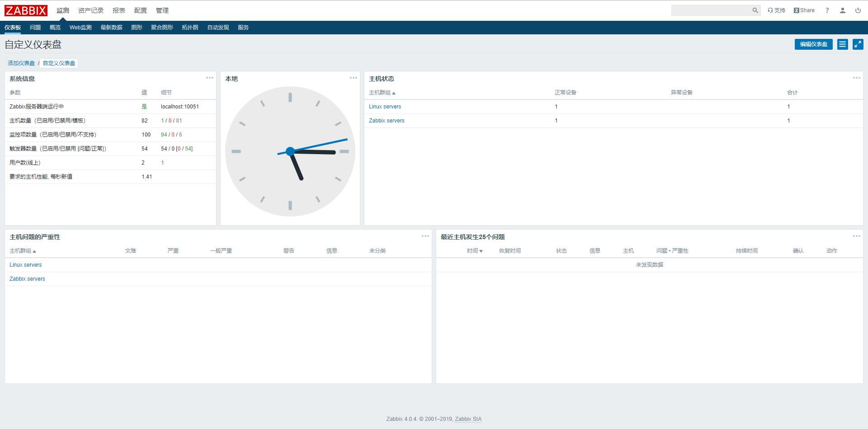Open the 监测 main menu
The height and width of the screenshot is (429, 868).
[x=63, y=10]
